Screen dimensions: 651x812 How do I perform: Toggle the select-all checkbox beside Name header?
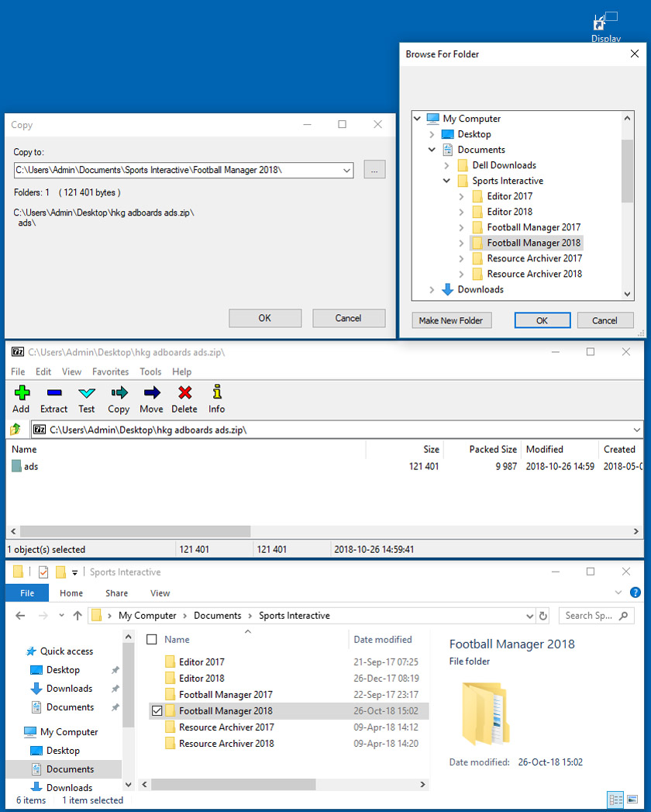click(152, 640)
